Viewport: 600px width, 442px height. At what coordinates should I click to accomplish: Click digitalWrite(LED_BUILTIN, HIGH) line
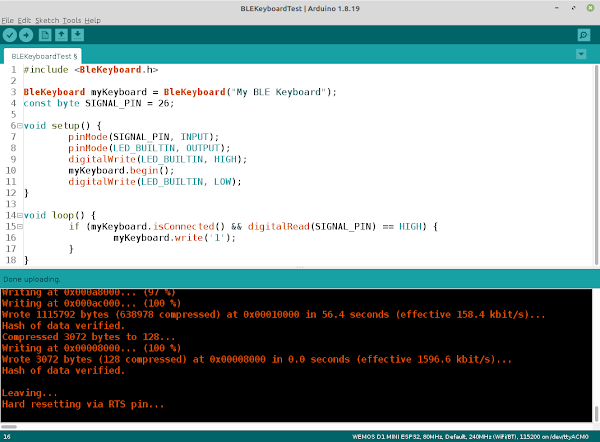pyautogui.click(x=158, y=159)
